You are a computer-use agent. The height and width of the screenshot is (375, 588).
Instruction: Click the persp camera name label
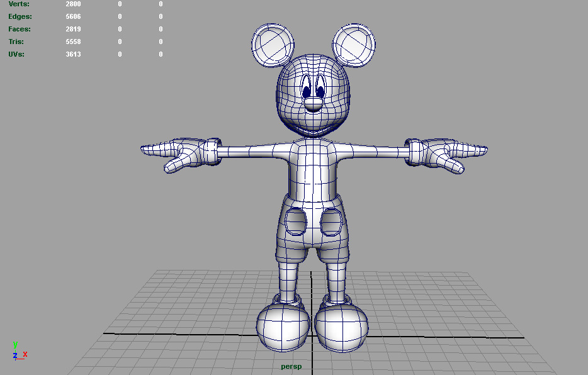[x=291, y=367]
